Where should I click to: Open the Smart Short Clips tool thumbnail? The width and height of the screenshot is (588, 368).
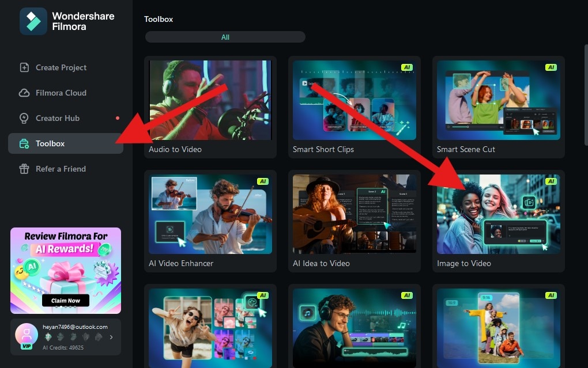pyautogui.click(x=355, y=100)
